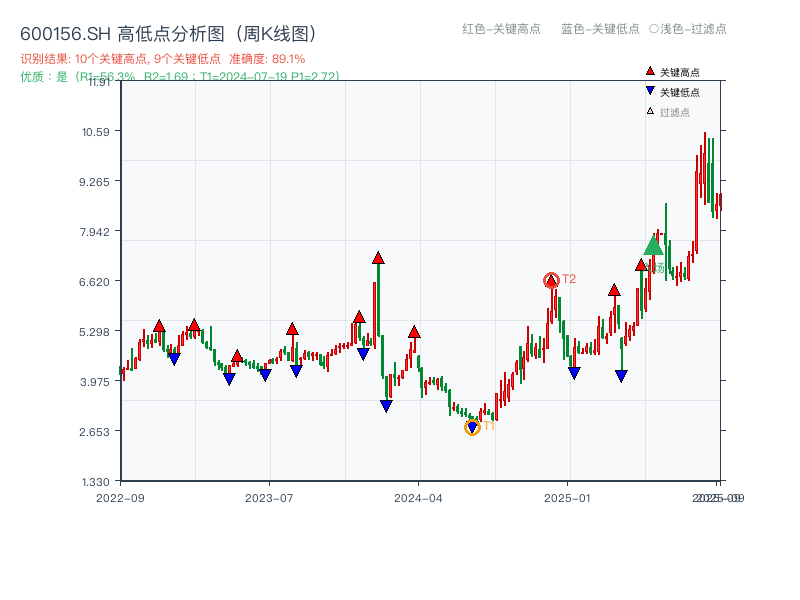This screenshot has width=800, height=600.
Task: Click the circled T1 low-point marker
Action: pos(472,428)
